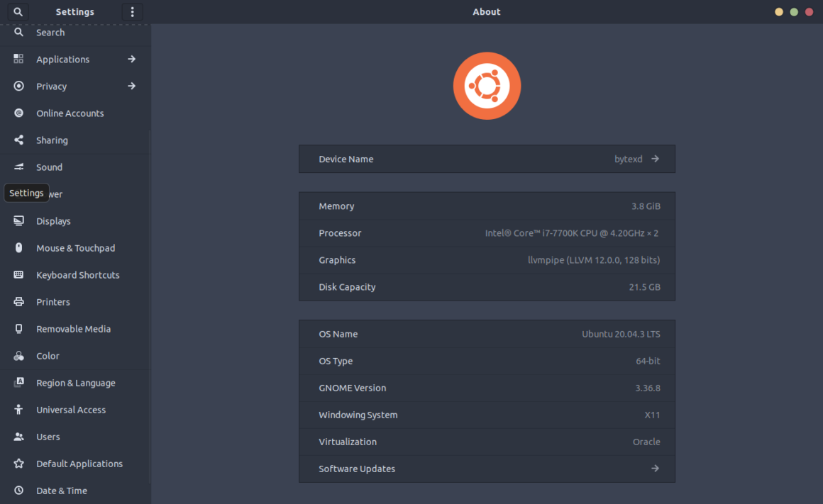823x504 pixels.
Task: Expand the Applications sidebar entry
Action: coord(131,59)
